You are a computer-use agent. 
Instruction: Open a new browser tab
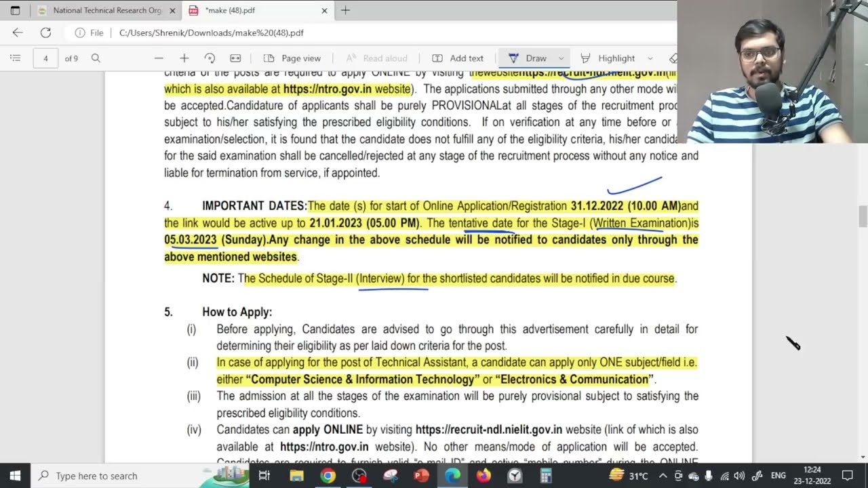point(345,10)
